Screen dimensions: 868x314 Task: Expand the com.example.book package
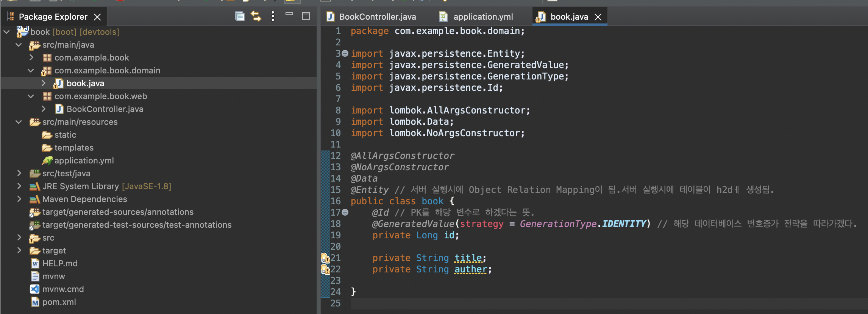[x=31, y=58]
